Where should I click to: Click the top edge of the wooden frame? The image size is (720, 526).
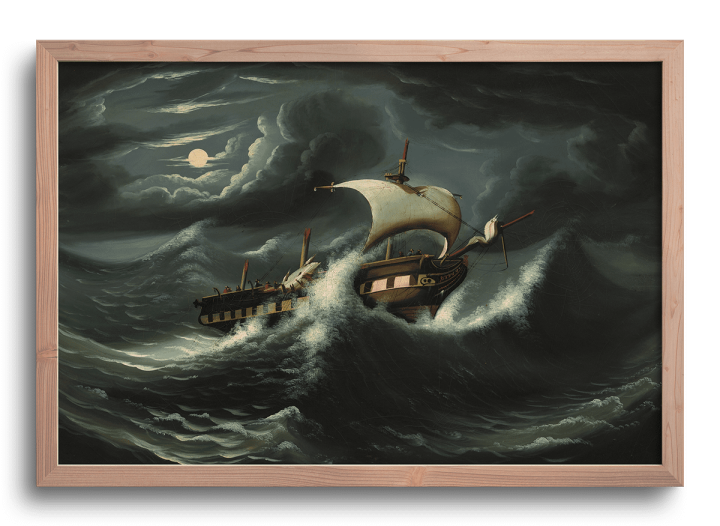[x=360, y=50]
